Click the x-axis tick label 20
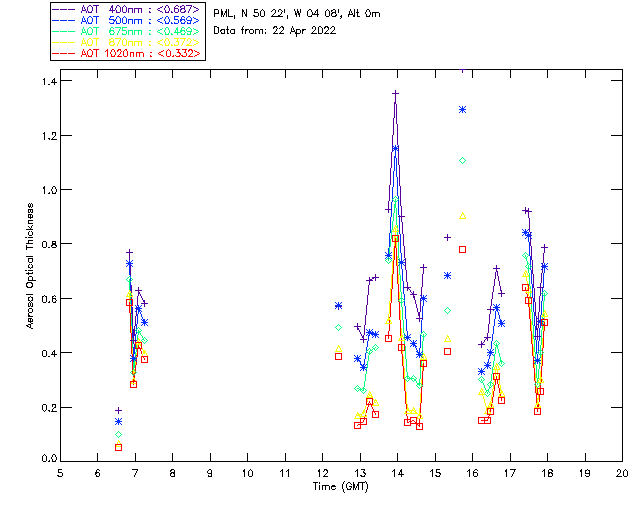The image size is (640, 512). click(622, 473)
